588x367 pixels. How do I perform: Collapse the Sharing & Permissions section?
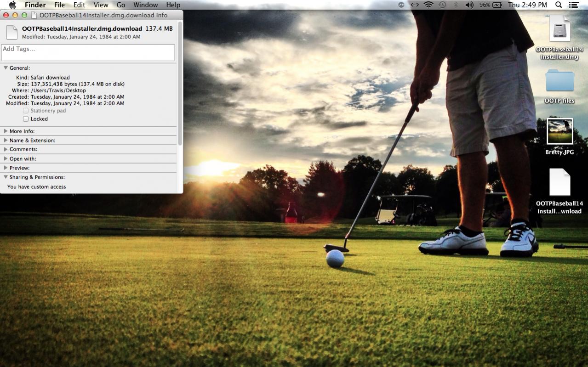click(x=6, y=177)
